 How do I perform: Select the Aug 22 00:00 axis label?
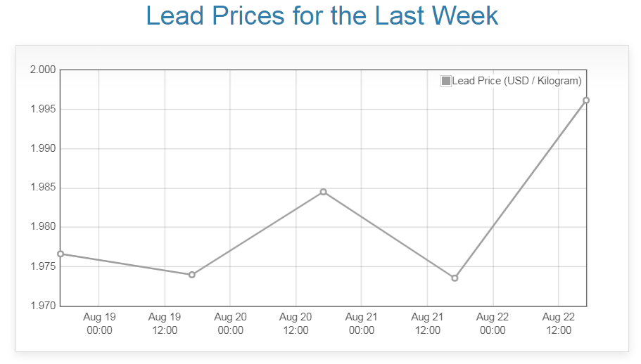493,323
